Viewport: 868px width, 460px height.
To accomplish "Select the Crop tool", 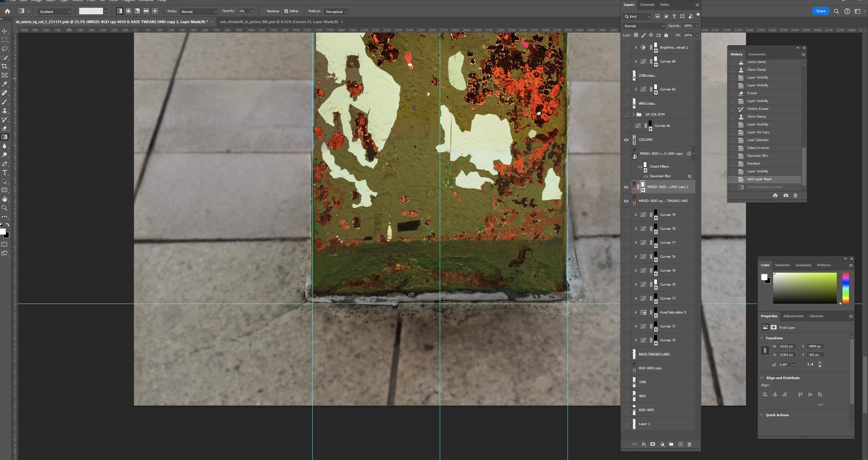I will click(5, 66).
